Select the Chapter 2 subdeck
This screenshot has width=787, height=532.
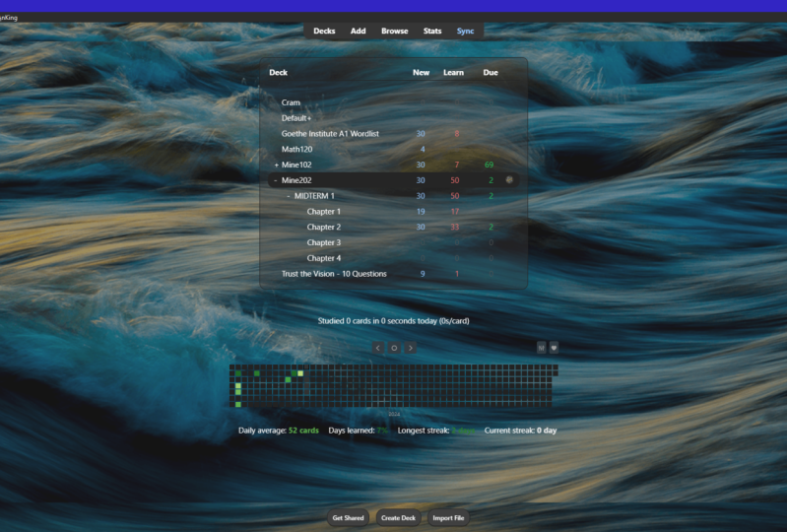tap(323, 227)
